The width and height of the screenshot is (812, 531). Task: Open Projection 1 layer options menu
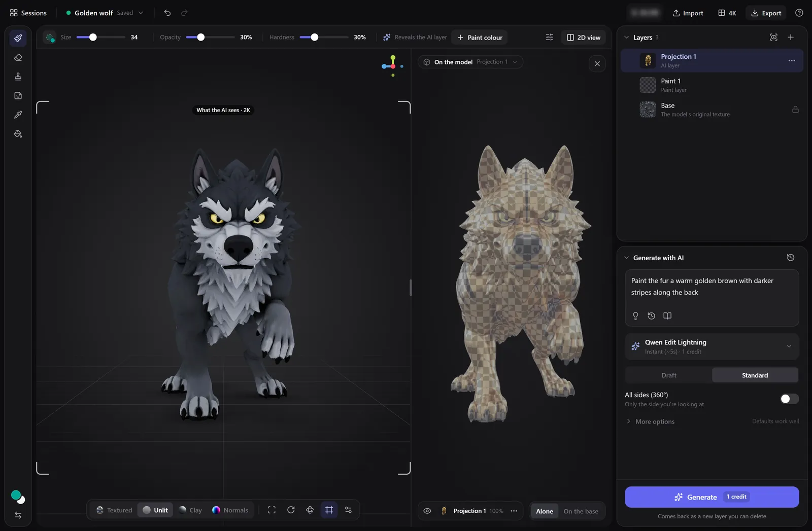[792, 60]
